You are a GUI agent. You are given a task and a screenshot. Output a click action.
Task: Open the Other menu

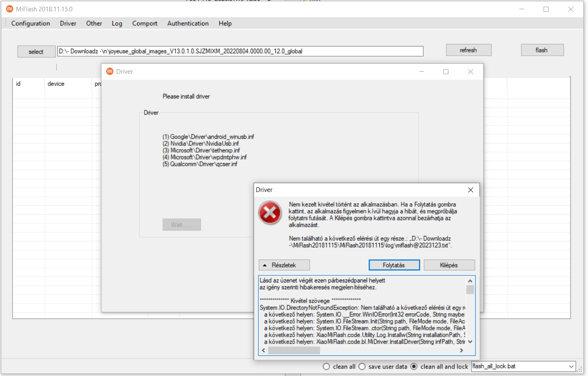pyautogui.click(x=94, y=23)
